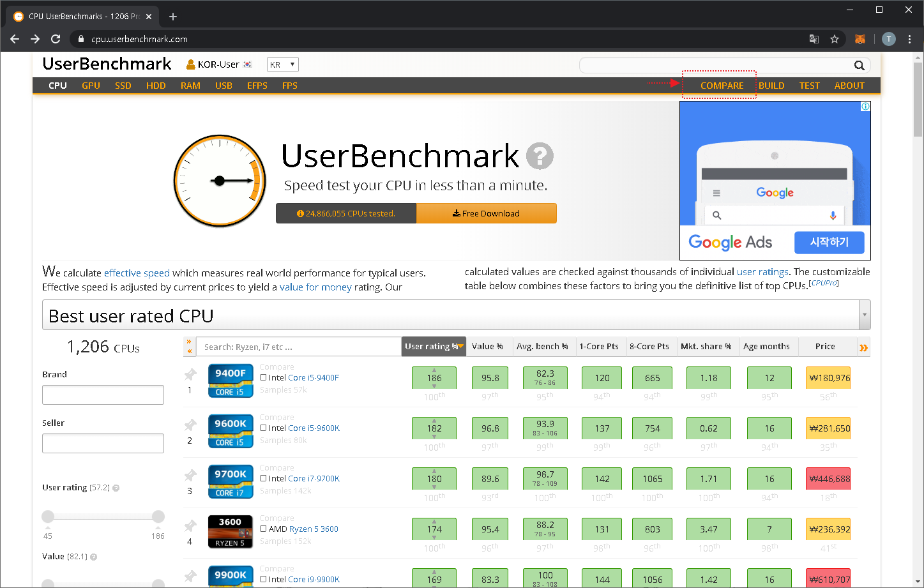Image resolution: width=924 pixels, height=588 pixels.
Task: Sort by Price column
Action: click(x=825, y=346)
